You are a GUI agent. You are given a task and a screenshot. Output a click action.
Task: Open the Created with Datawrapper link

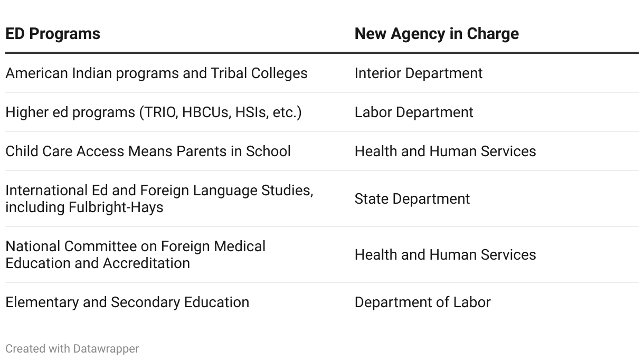tap(72, 348)
